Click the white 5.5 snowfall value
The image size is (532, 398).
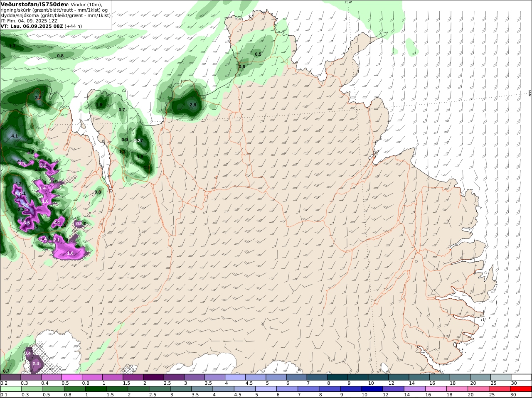point(25,205)
